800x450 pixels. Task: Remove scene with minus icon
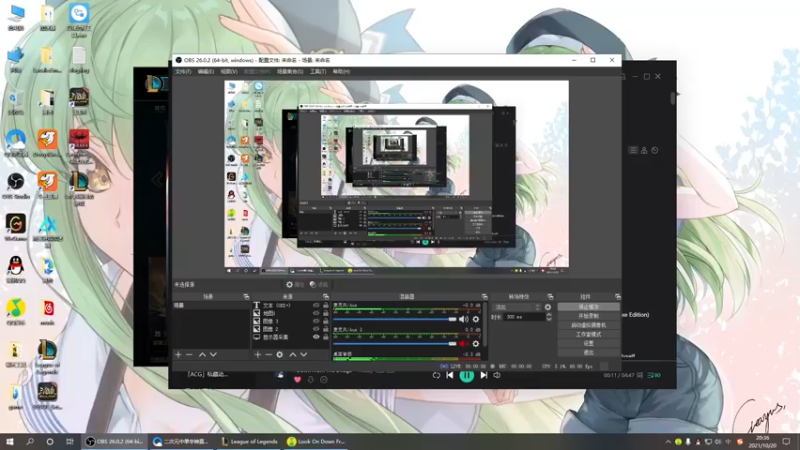[189, 355]
